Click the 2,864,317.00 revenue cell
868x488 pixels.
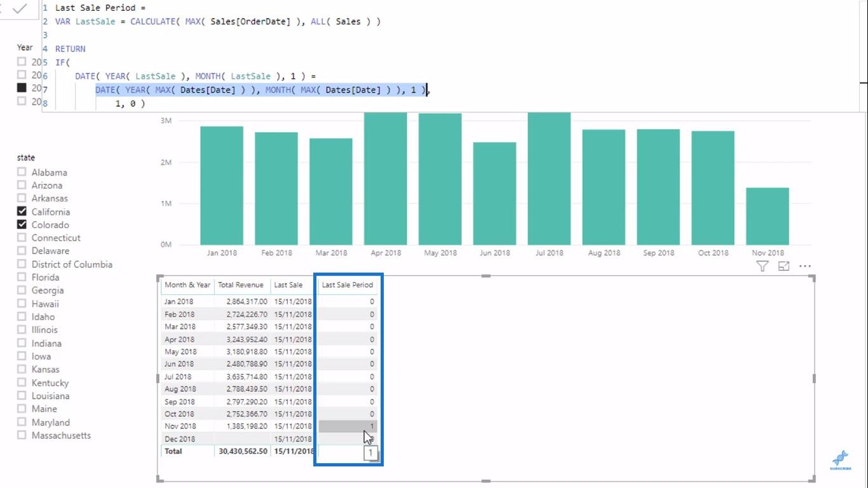(x=247, y=302)
